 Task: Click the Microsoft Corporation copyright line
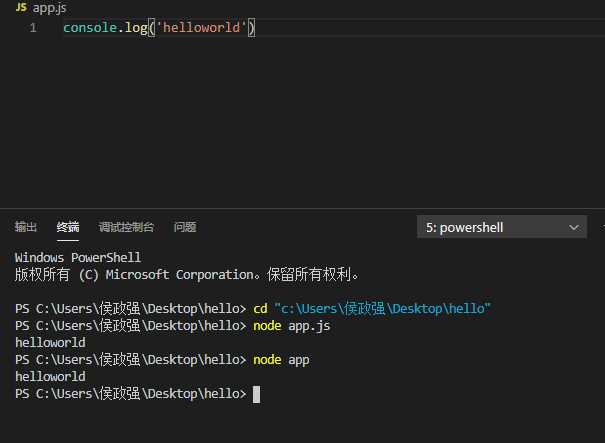click(186, 274)
